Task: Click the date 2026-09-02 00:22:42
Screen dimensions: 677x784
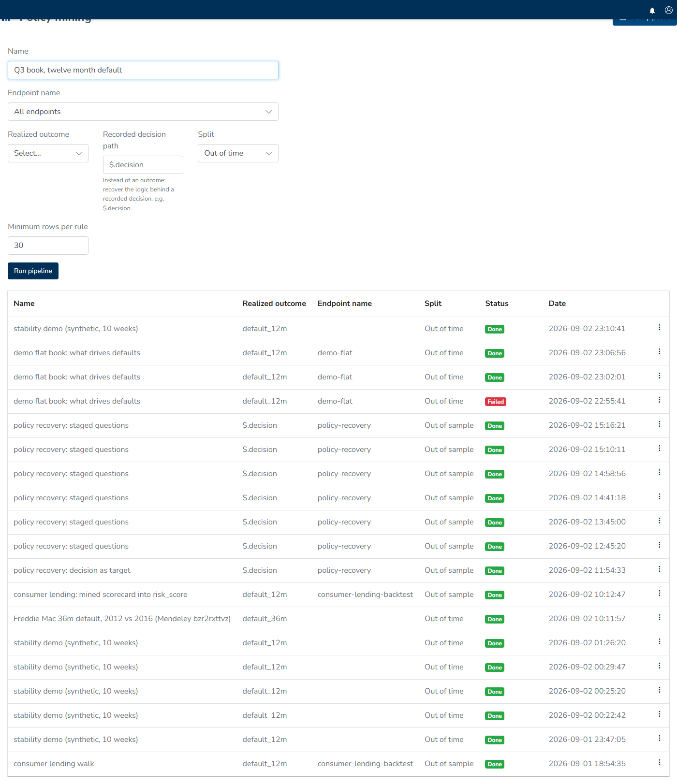Action: click(587, 715)
